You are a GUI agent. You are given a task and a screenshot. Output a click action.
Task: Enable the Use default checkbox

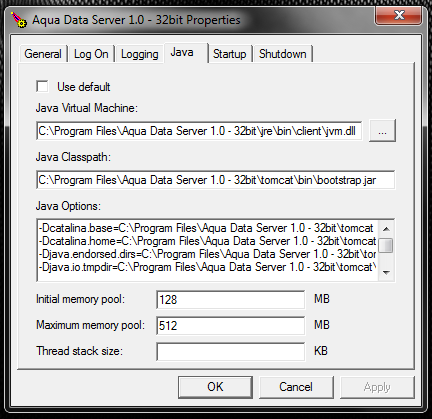click(x=42, y=86)
